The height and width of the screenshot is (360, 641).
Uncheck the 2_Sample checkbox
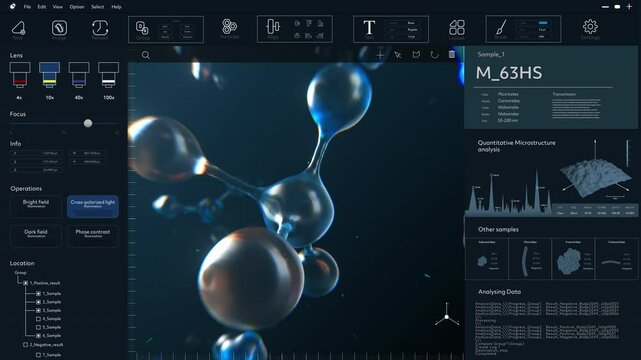pos(38,302)
